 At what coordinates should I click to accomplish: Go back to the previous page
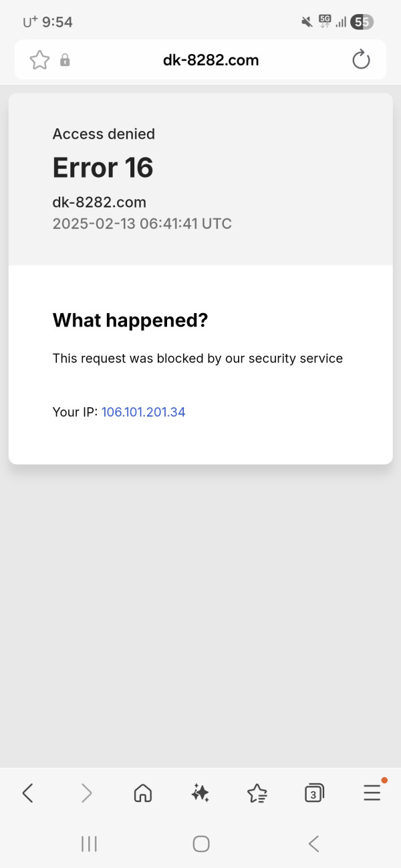(x=28, y=793)
